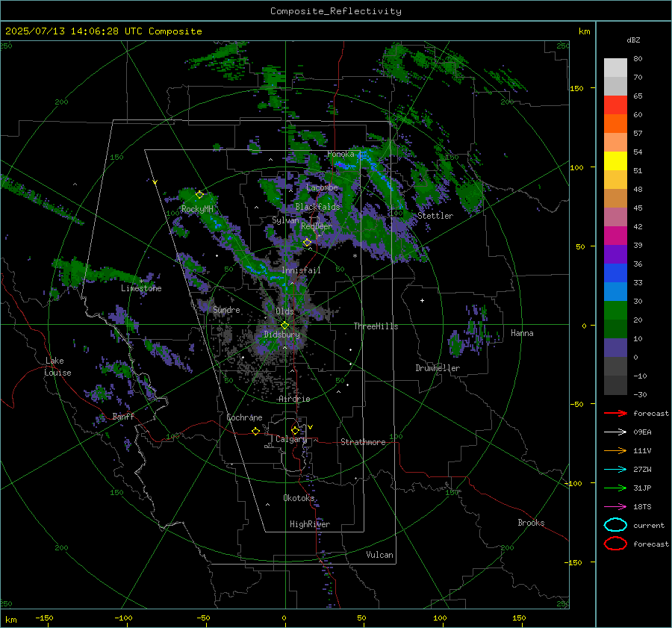Click the 'Okotoks' city label
The height and width of the screenshot is (628, 672).
tap(299, 498)
